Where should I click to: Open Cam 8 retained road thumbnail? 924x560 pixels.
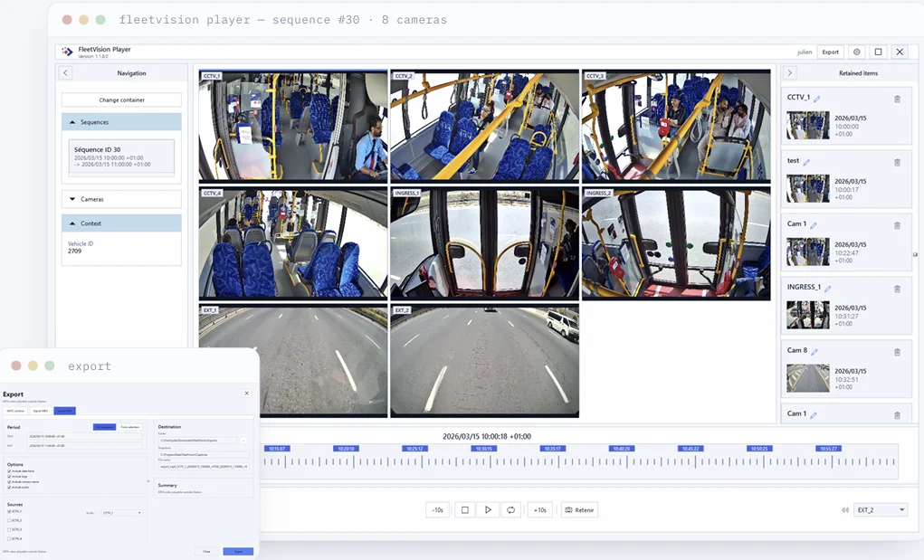(808, 378)
